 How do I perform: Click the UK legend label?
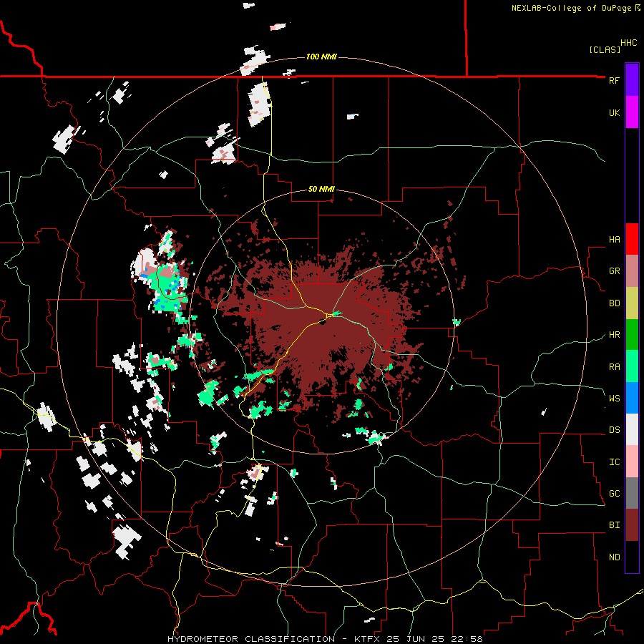614,112
